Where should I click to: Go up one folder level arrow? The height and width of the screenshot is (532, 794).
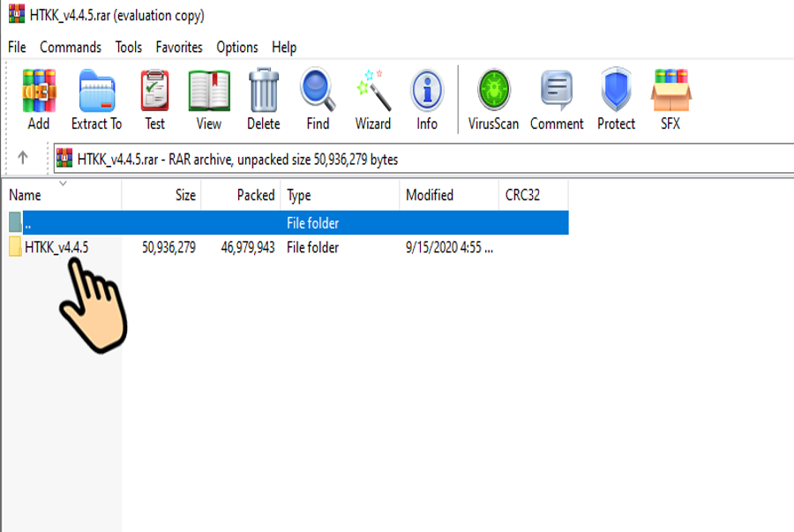23,158
